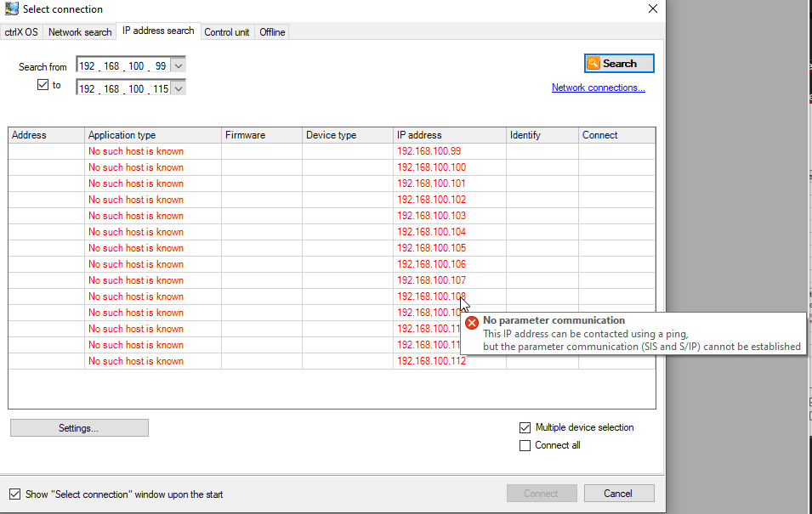Open the Settings dialog button
Image resolution: width=812 pixels, height=514 pixels.
tap(79, 428)
